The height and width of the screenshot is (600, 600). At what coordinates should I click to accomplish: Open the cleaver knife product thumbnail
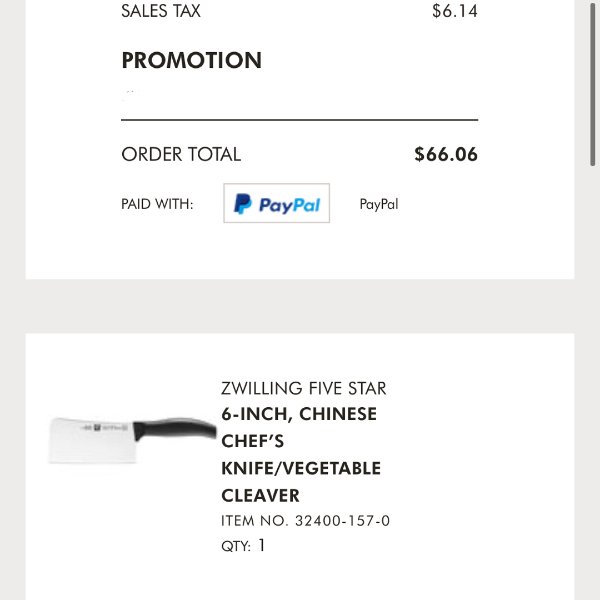(x=132, y=440)
